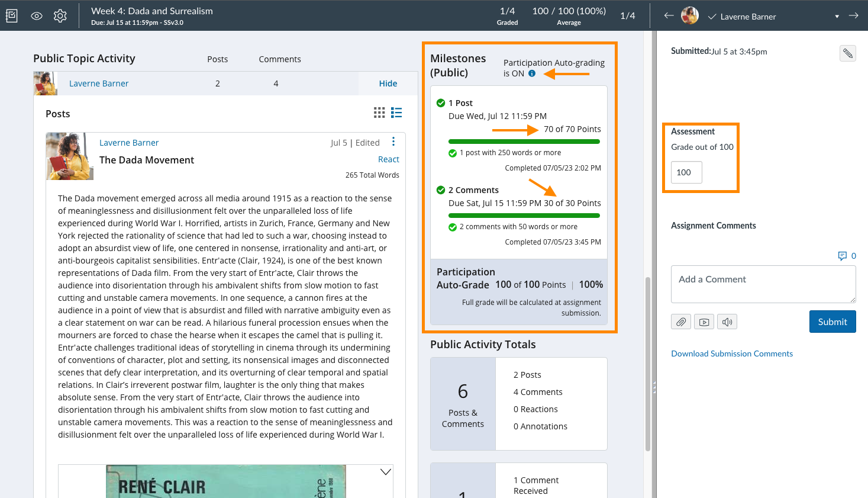Click the Add a Comment text box
The image size is (868, 498).
tap(763, 284)
